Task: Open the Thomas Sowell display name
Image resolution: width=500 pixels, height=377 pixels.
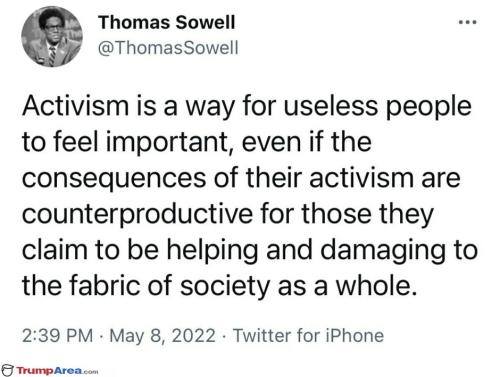Action: point(167,23)
